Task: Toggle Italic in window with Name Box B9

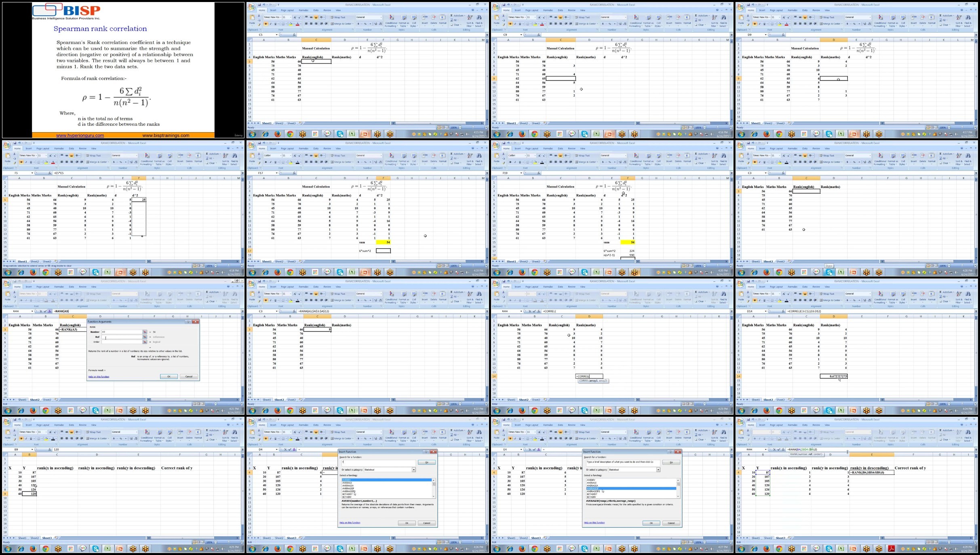Action: coord(26,439)
